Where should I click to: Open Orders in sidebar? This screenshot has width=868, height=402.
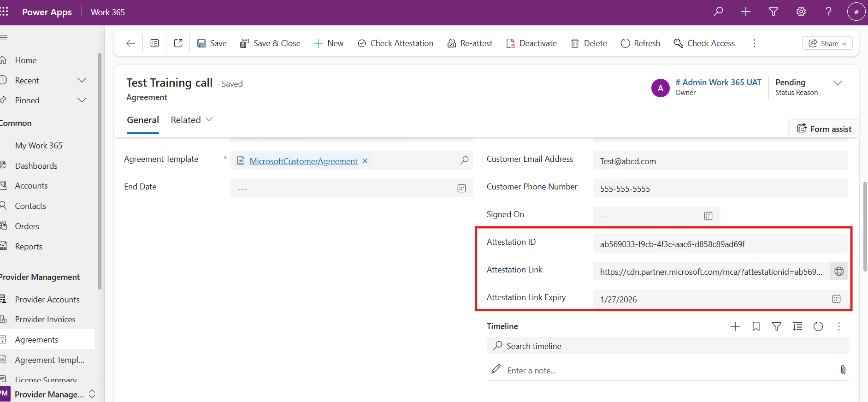tap(27, 226)
